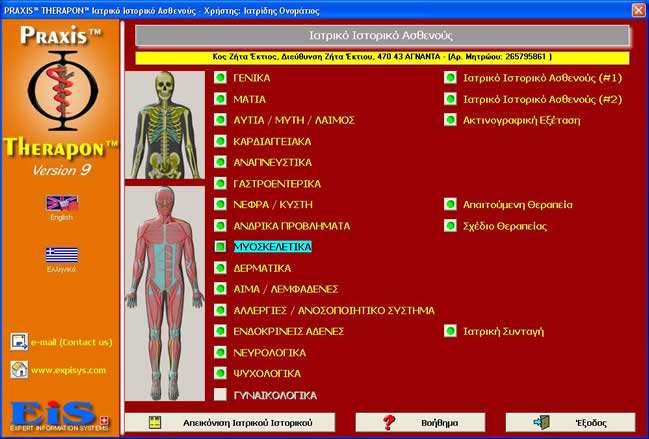Click the home icon beside www.expisys.com
The height and width of the screenshot is (439, 649).
(x=18, y=370)
